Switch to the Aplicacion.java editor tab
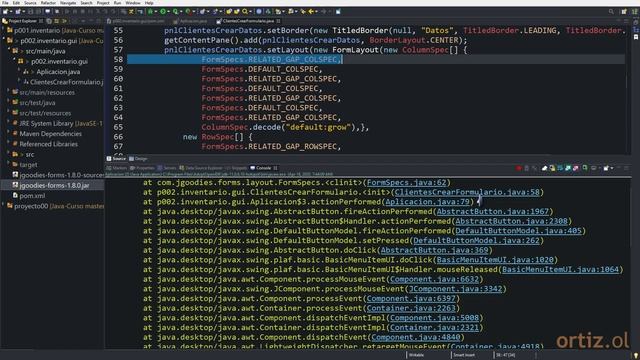The image size is (640, 360). point(191,21)
